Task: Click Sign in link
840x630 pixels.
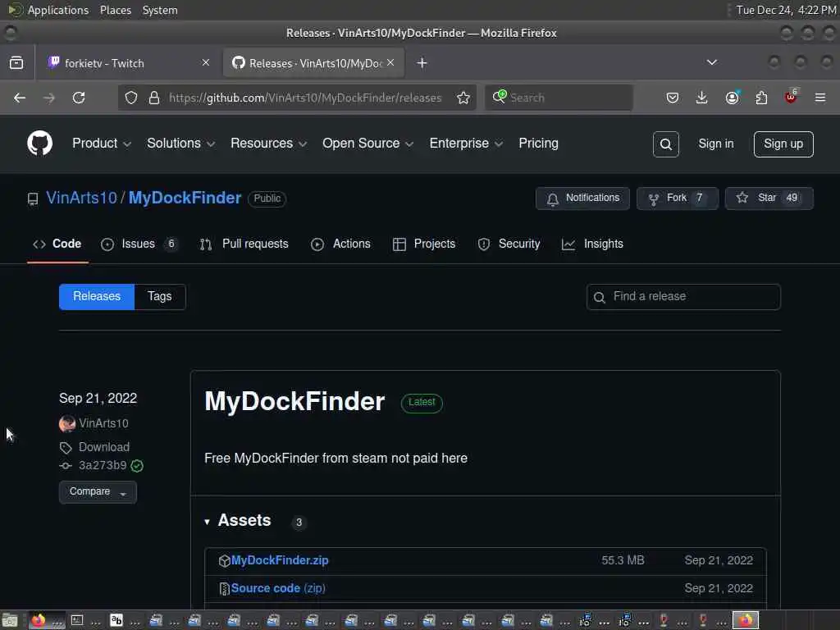Action: click(x=715, y=144)
